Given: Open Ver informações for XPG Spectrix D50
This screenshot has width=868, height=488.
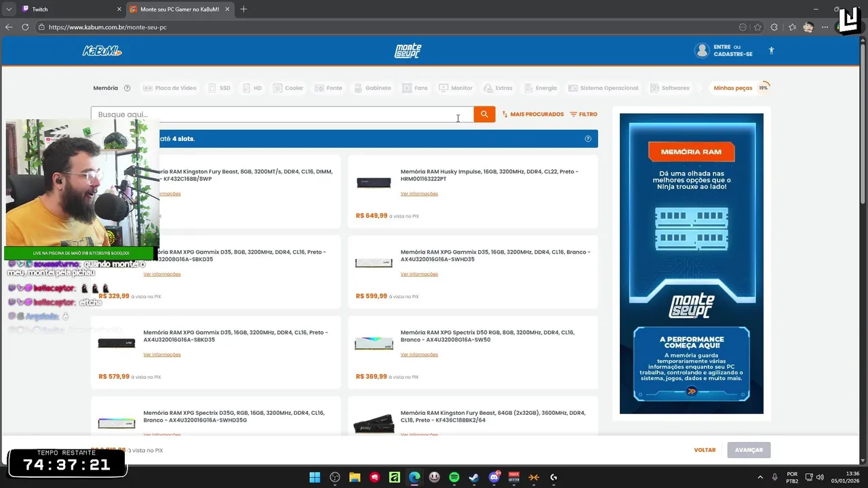Looking at the screenshot, I should (x=419, y=354).
